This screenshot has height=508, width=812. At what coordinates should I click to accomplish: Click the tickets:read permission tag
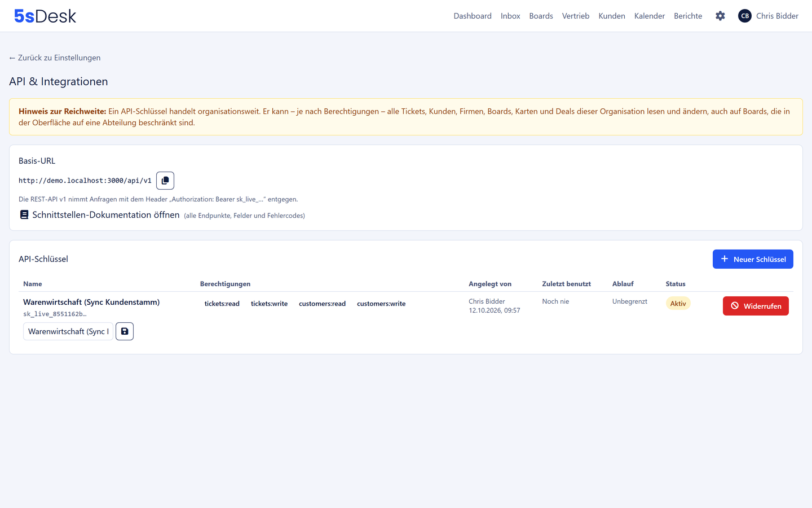tap(222, 304)
